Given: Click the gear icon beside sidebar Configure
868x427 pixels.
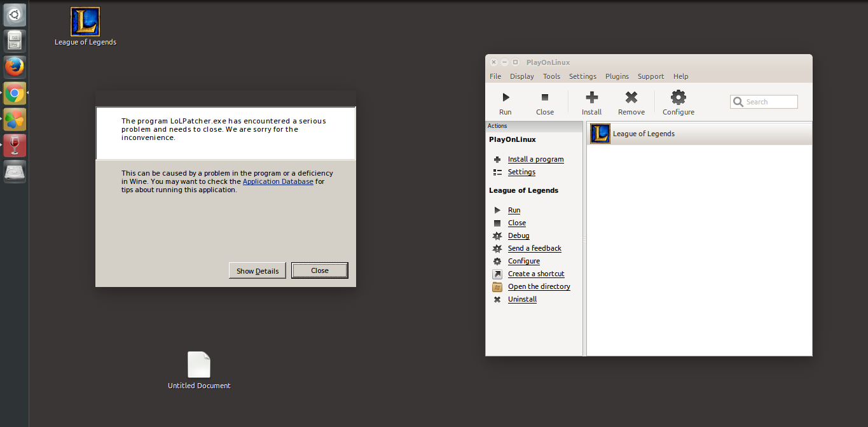Looking at the screenshot, I should 497,261.
